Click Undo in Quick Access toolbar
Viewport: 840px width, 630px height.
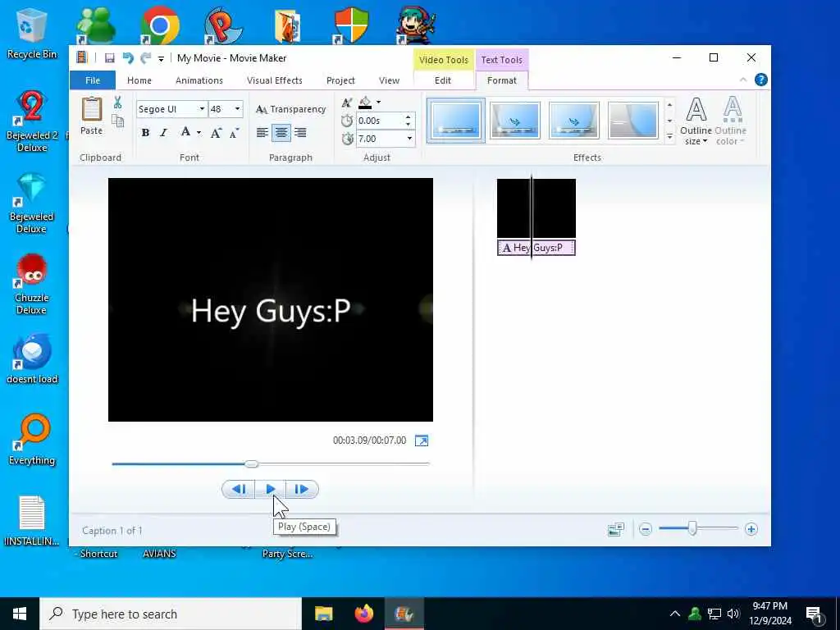(127, 58)
